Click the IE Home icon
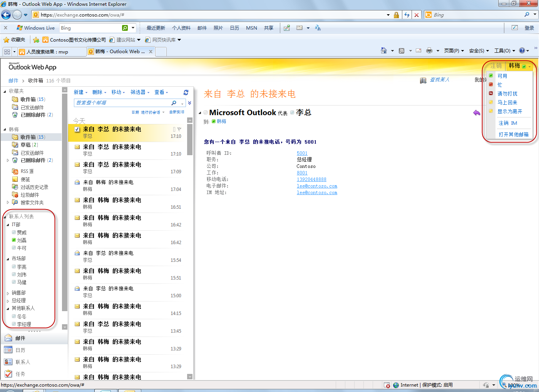 (383, 50)
